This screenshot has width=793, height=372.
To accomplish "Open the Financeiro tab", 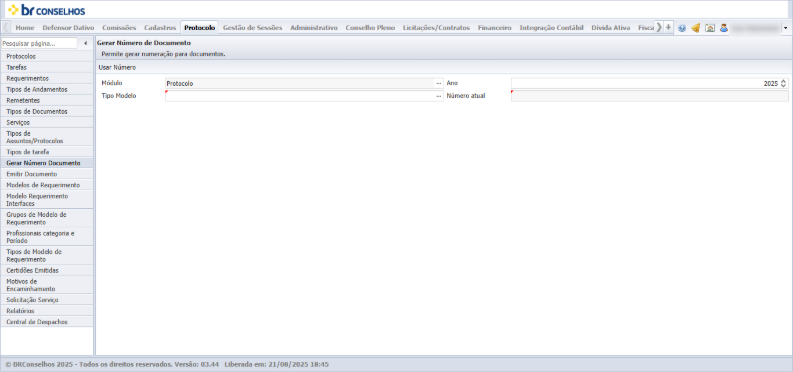I will [495, 28].
